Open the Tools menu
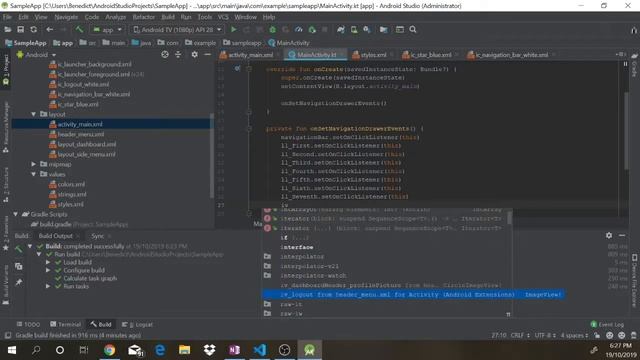The height and width of the screenshot is (360, 640). click(x=204, y=17)
